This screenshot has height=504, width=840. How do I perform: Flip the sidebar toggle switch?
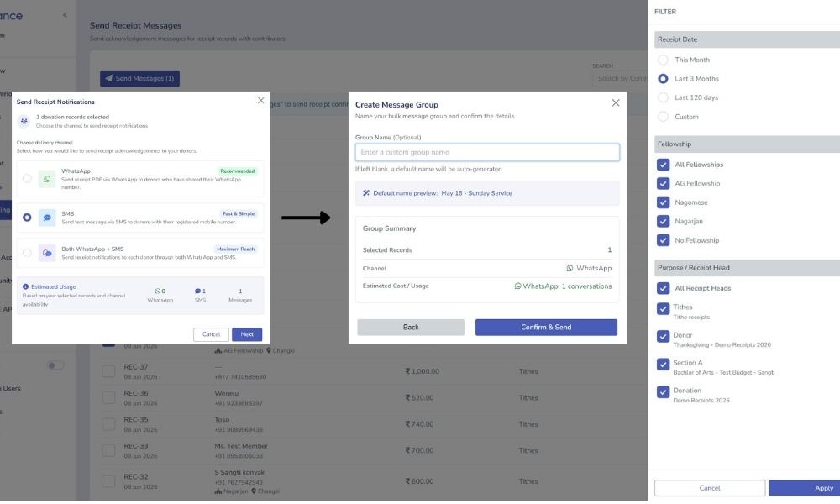[55, 365]
